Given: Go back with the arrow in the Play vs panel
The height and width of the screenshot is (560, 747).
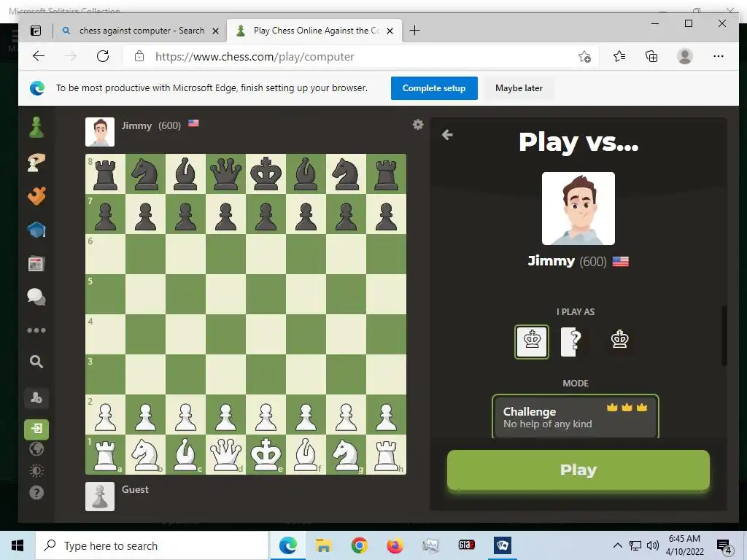Looking at the screenshot, I should (447, 135).
